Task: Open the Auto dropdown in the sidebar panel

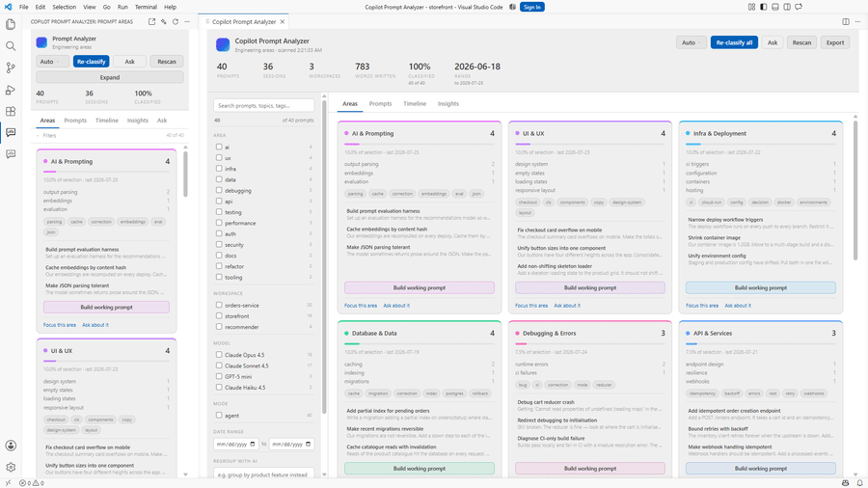Action: pos(53,62)
